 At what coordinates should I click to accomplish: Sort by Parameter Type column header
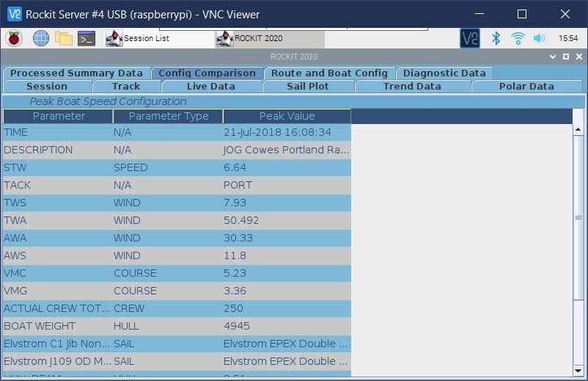(168, 116)
